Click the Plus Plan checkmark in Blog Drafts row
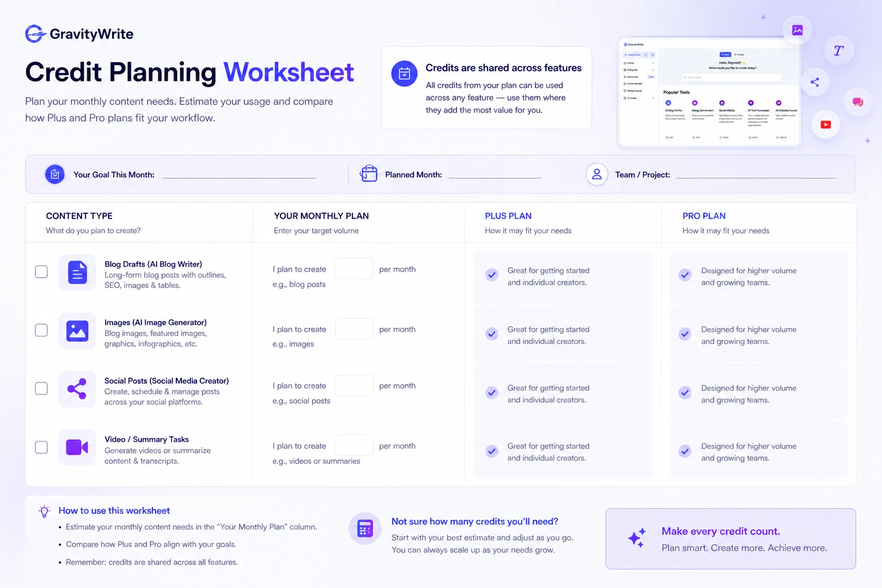 pos(492,275)
